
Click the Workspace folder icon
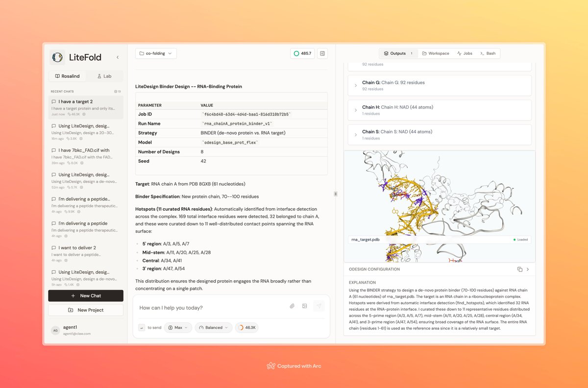[x=424, y=53]
